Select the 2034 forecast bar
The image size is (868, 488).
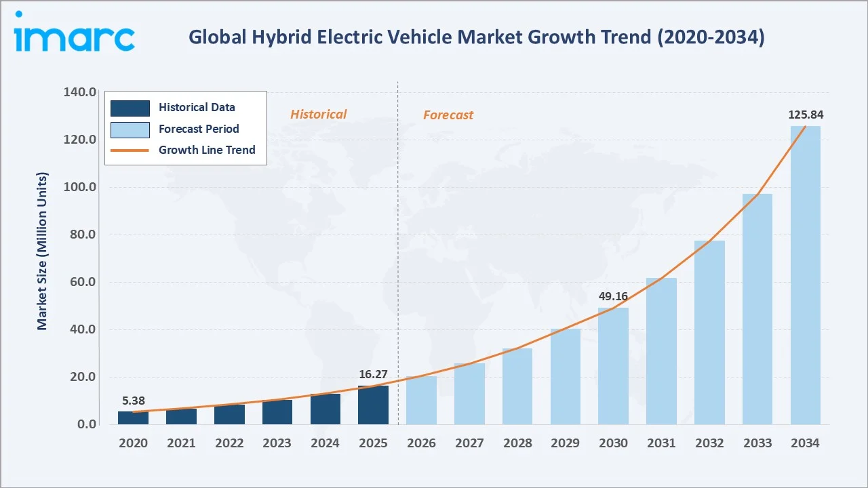806,275
